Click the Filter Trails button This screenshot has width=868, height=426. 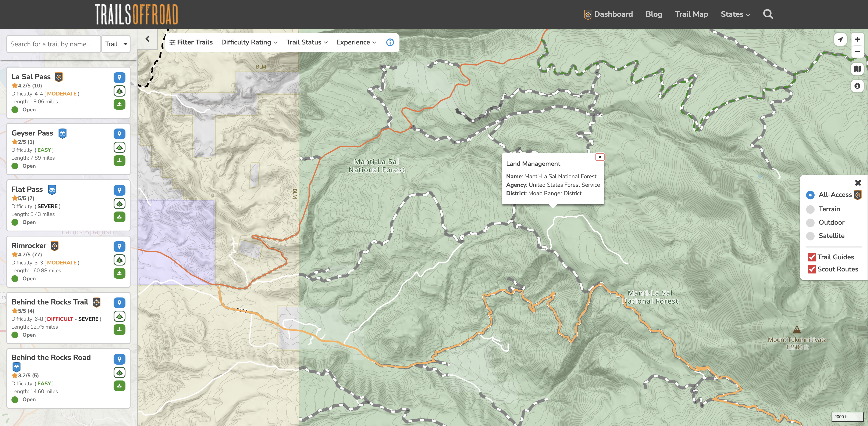[191, 42]
